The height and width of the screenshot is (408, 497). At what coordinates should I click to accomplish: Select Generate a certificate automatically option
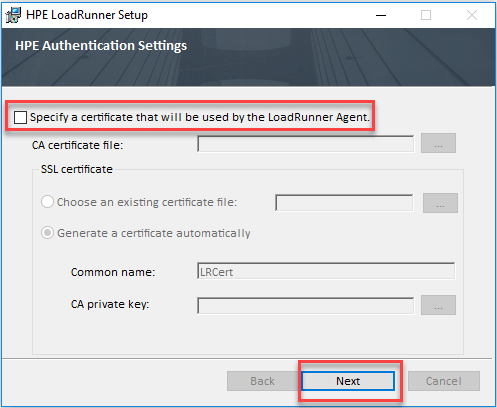pyautogui.click(x=47, y=233)
